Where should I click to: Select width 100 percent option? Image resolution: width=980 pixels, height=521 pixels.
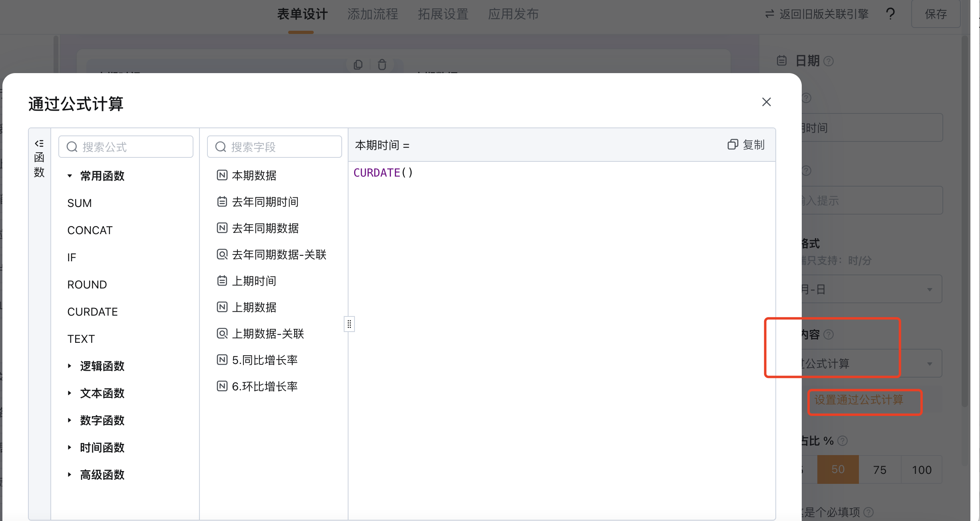[x=922, y=469]
